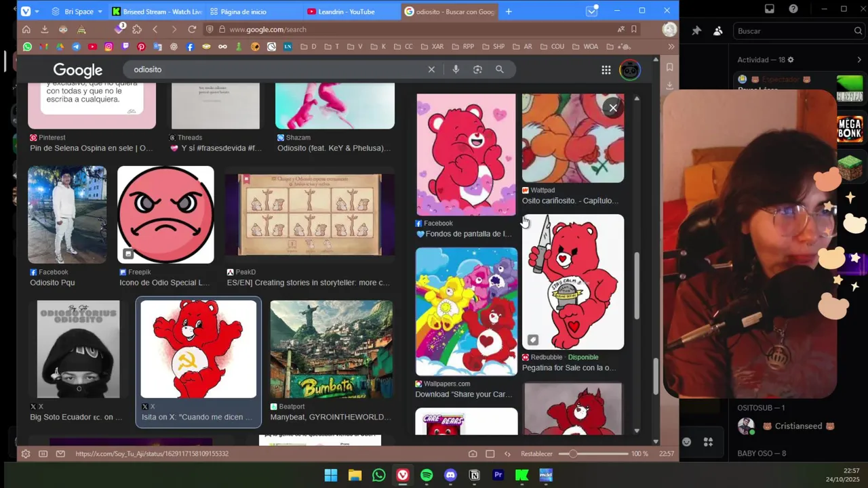The image size is (868, 488).
Task: Select the angry red face icon thumbnail
Action: pos(165,214)
